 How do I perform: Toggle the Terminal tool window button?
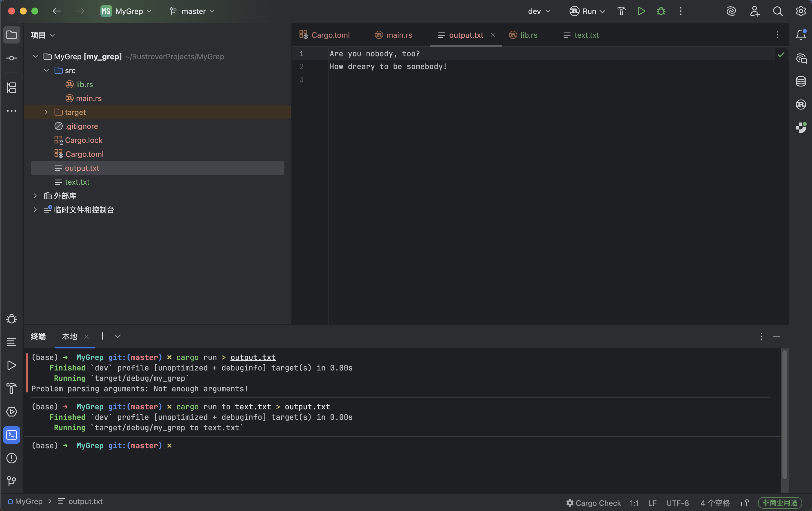pyautogui.click(x=12, y=435)
